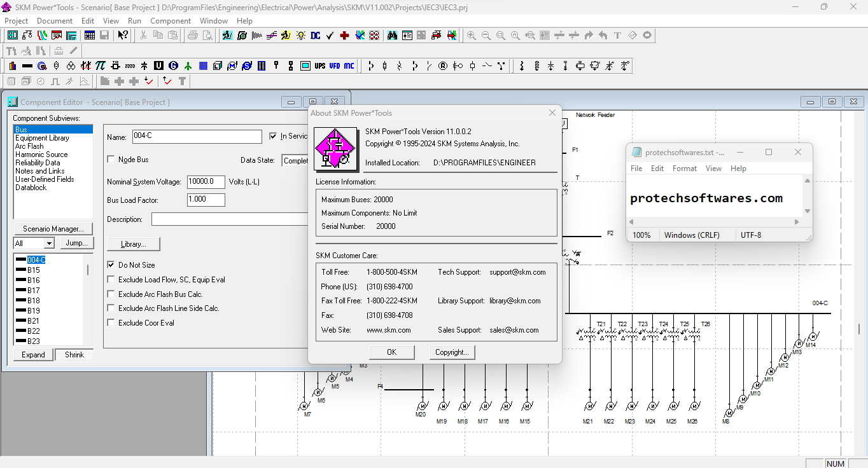
Task: Open the Window menu
Action: point(214,21)
